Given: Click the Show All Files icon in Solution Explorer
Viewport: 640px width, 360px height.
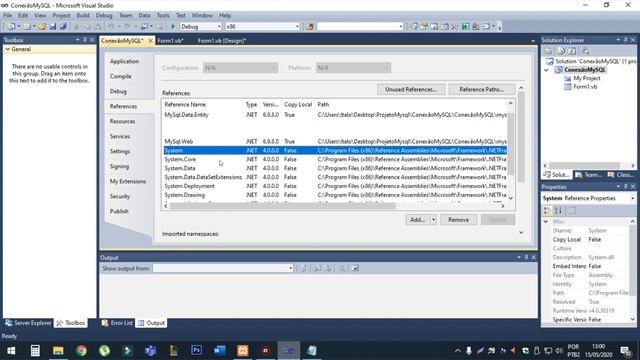Looking at the screenshot, I should (562, 51).
